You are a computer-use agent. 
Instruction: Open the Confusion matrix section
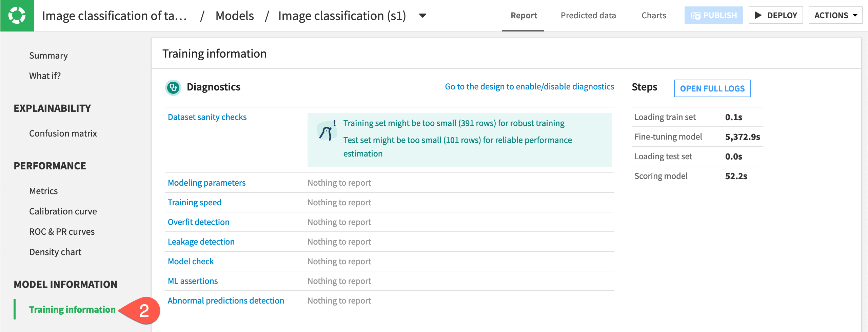(x=63, y=133)
